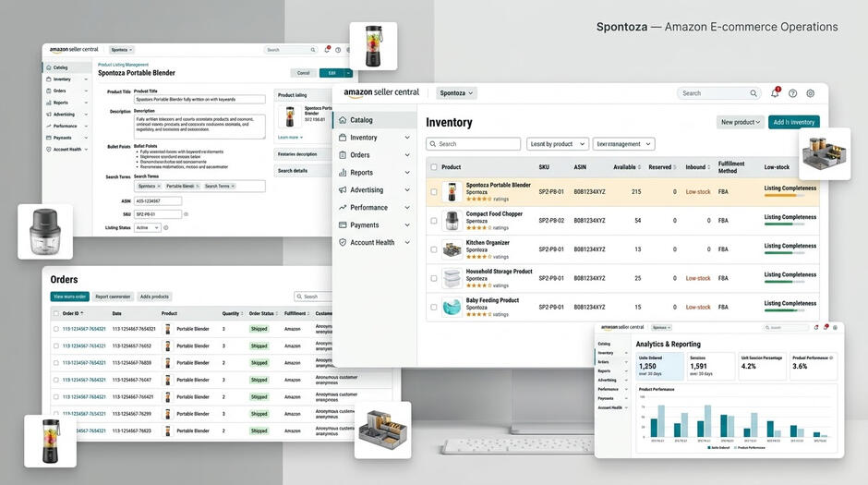Image resolution: width=868 pixels, height=485 pixels.
Task: Open Spontoza account dropdown in Inventory window
Action: (456, 93)
